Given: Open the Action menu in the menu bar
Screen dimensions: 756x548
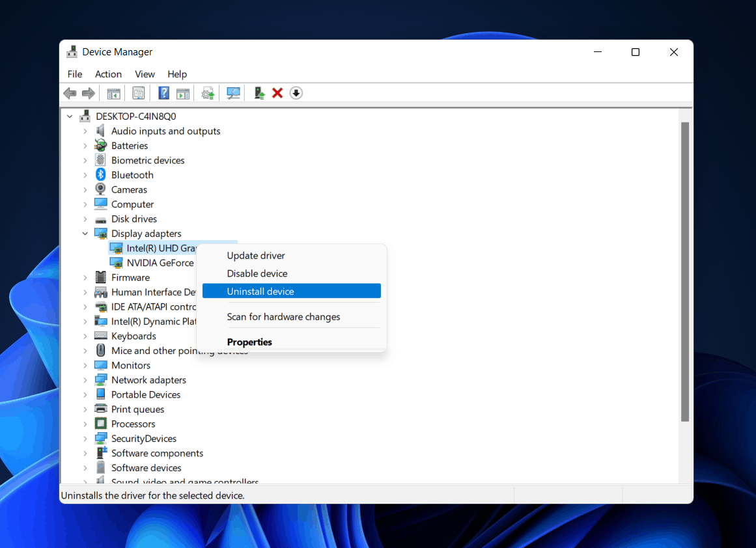Looking at the screenshot, I should click(x=108, y=74).
